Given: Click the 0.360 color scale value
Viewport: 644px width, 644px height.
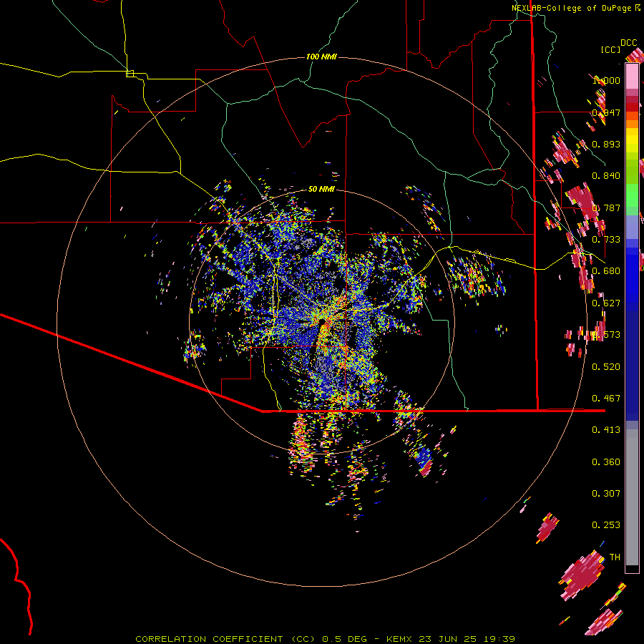Looking at the screenshot, I should click(x=606, y=462).
